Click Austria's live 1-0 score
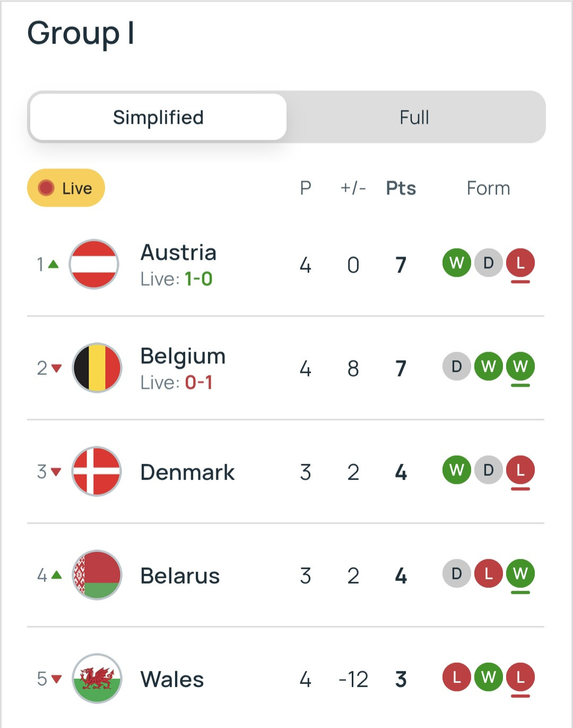The image size is (573, 728). point(198,279)
